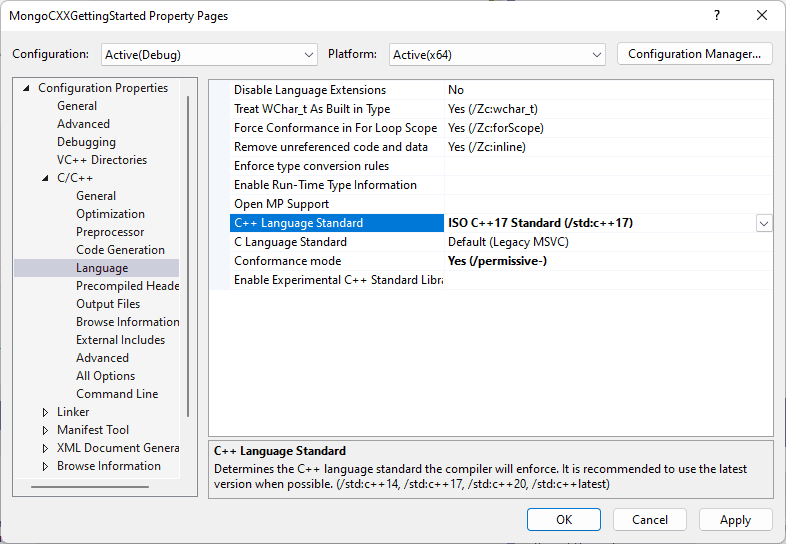Select the Conformance mode property row
The image size is (786, 544).
click(288, 261)
